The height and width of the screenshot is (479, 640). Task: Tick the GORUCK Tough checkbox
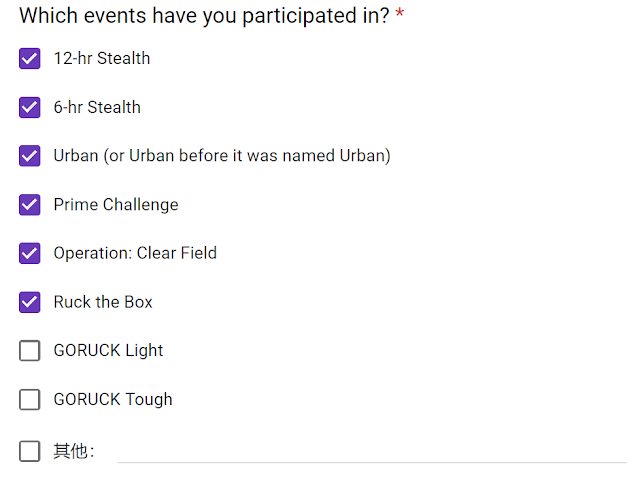click(x=29, y=399)
